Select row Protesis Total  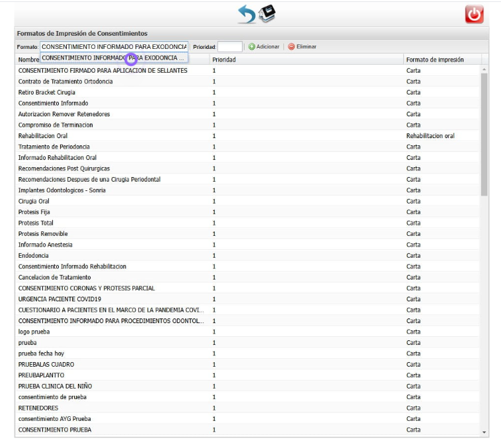pyautogui.click(x=248, y=223)
